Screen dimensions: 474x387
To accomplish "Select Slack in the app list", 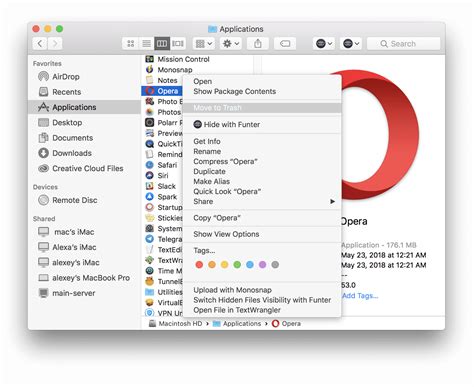I will (161, 186).
